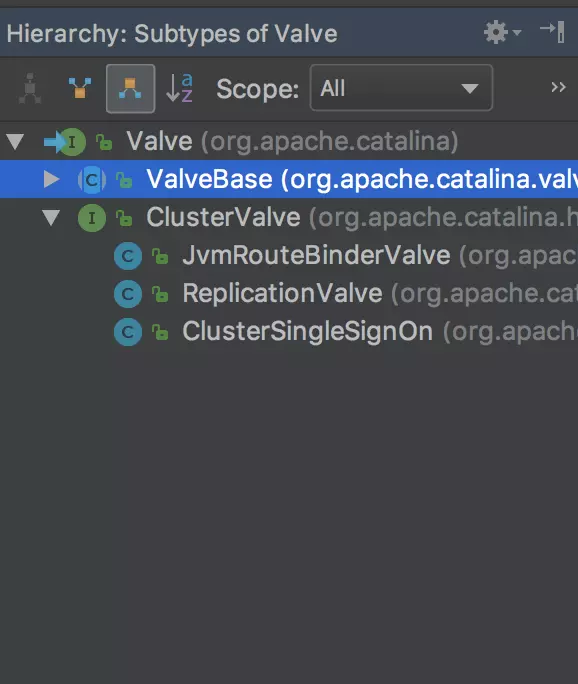Click the JvmRouteBinderValve class icon
Viewport: 578px width, 684px height.
click(x=128, y=256)
